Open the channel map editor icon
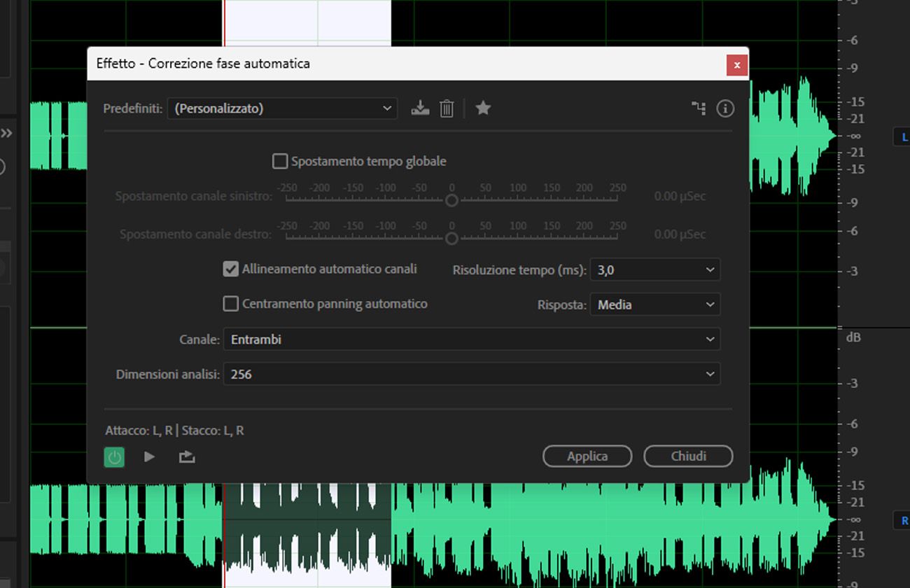Viewport: 910px width, 588px height. pyautogui.click(x=699, y=108)
